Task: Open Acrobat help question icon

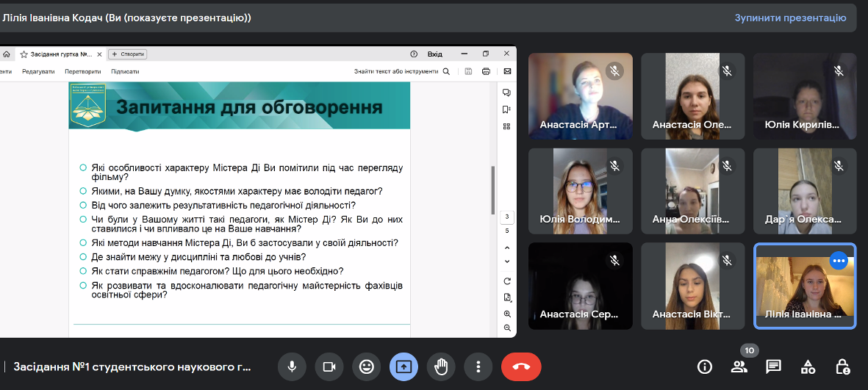Action: pos(414,54)
